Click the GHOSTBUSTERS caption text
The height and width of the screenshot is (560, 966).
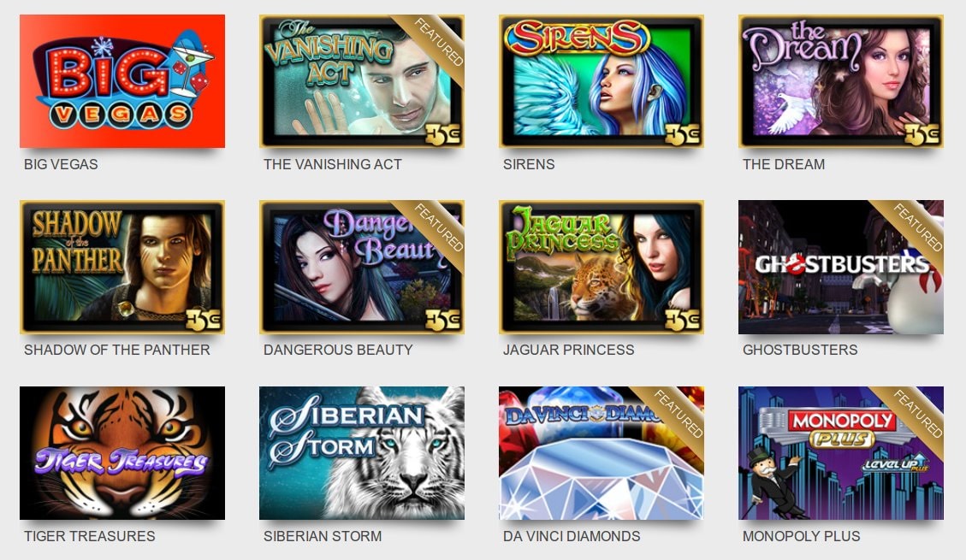pyautogui.click(x=800, y=350)
